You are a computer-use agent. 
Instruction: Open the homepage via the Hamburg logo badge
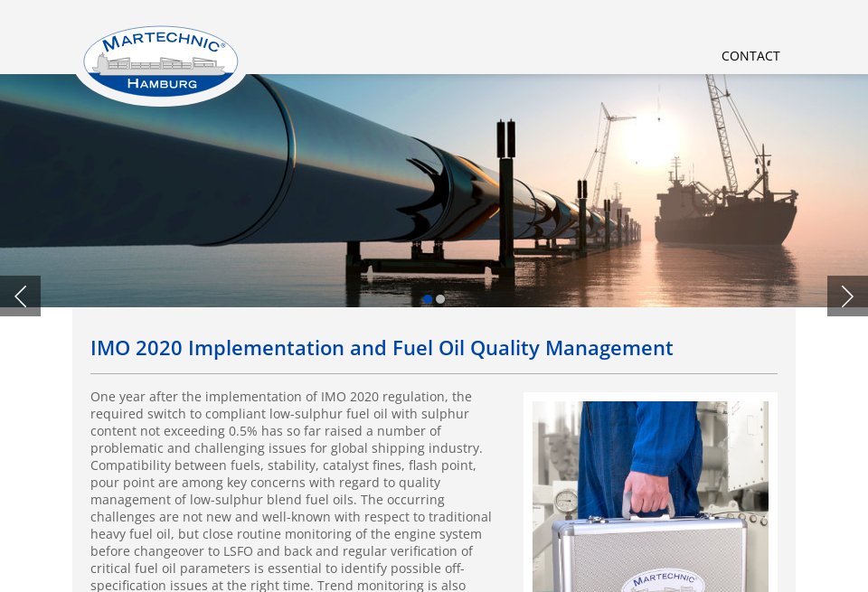(160, 61)
